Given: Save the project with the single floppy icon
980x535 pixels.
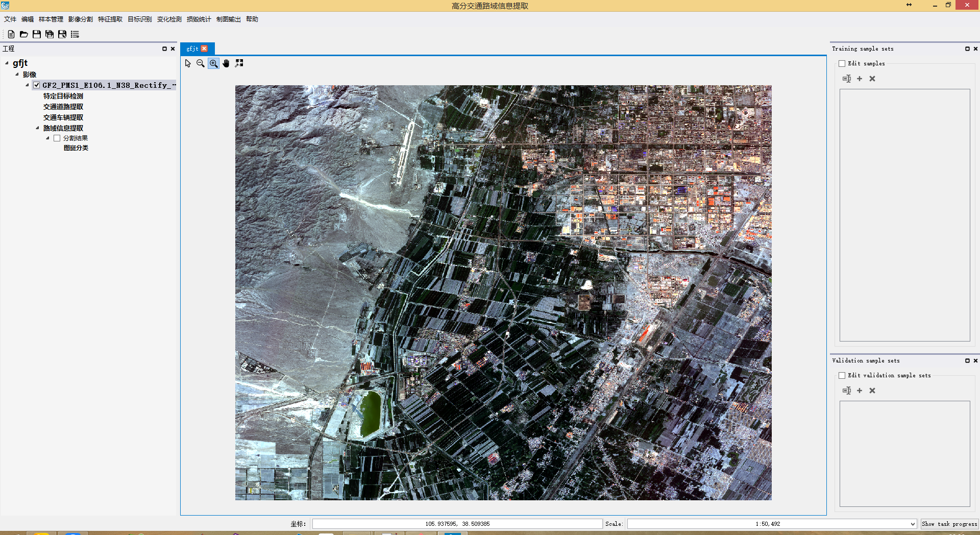Looking at the screenshot, I should 37,34.
